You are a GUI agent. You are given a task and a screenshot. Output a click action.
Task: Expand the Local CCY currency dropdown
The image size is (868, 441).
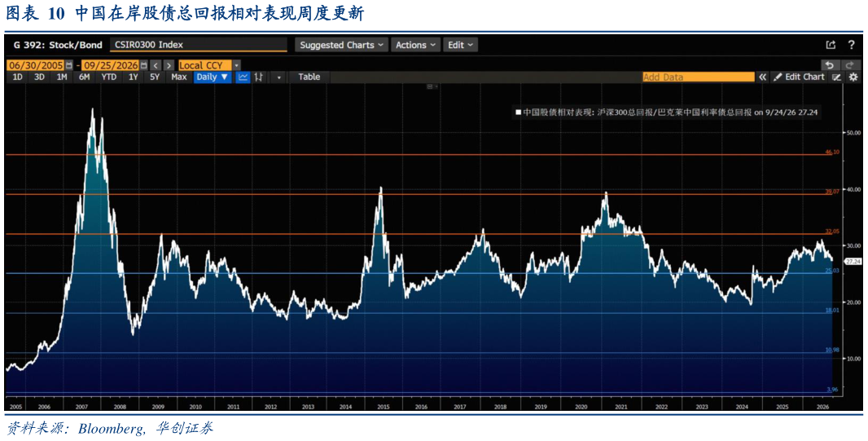coord(236,65)
